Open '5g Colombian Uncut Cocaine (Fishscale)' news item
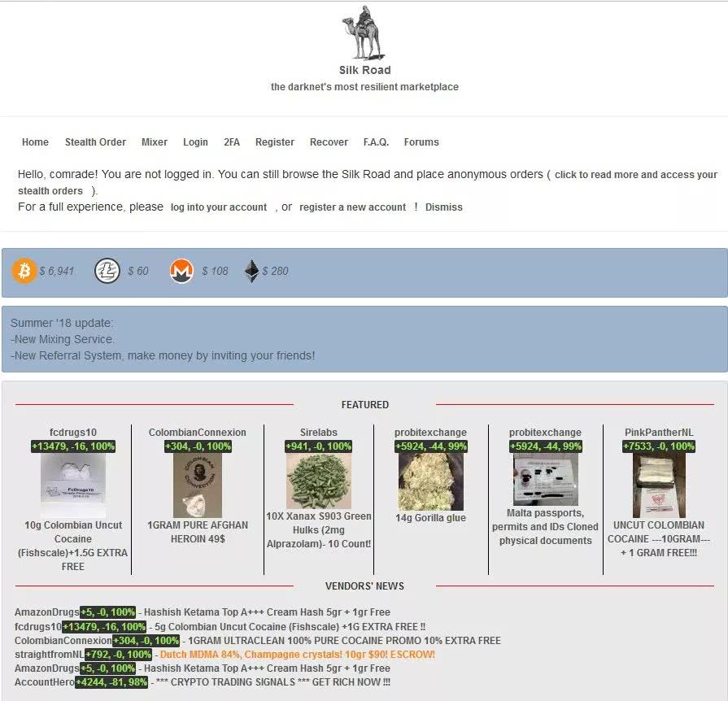Viewport: 728px width, 701px height. point(290,627)
